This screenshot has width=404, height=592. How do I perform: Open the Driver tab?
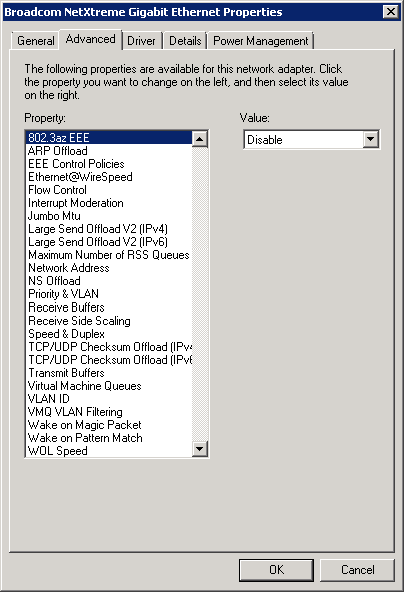point(141,41)
